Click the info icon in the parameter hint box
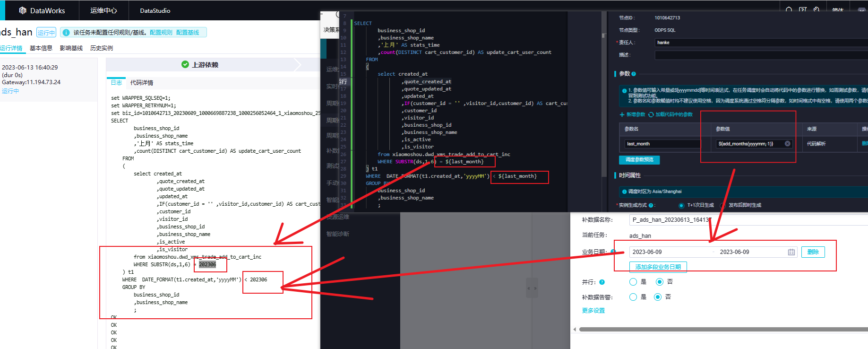The height and width of the screenshot is (349, 868). click(624, 90)
